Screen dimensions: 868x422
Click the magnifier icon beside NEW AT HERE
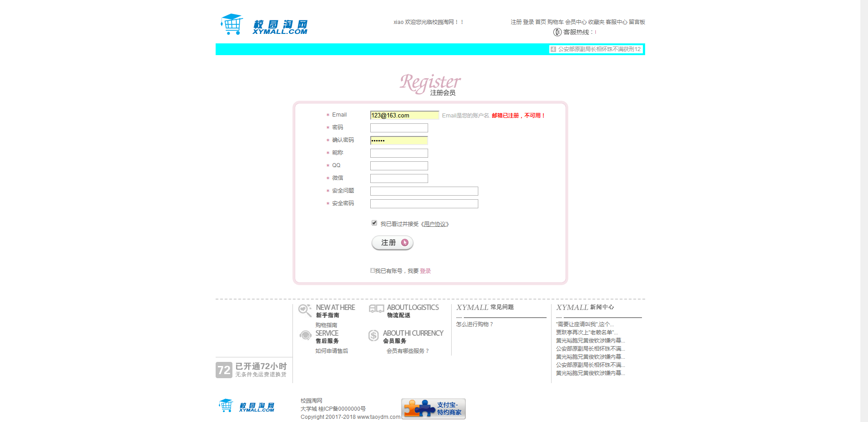click(x=305, y=310)
